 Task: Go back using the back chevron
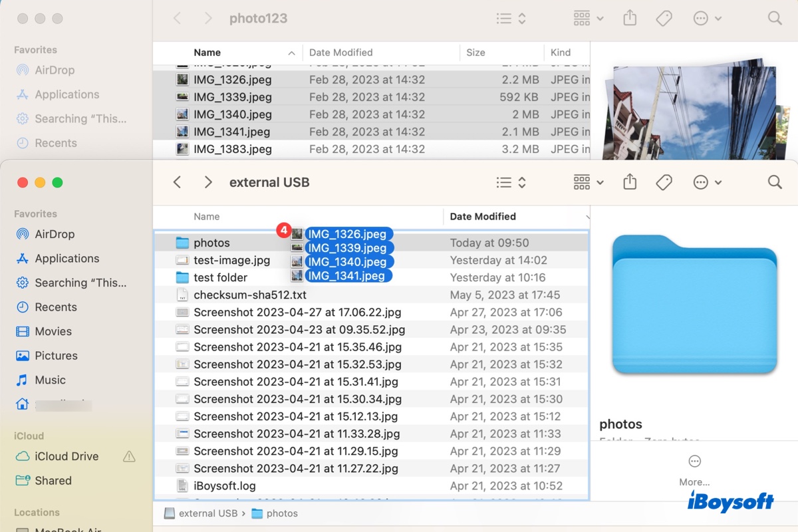(x=178, y=182)
